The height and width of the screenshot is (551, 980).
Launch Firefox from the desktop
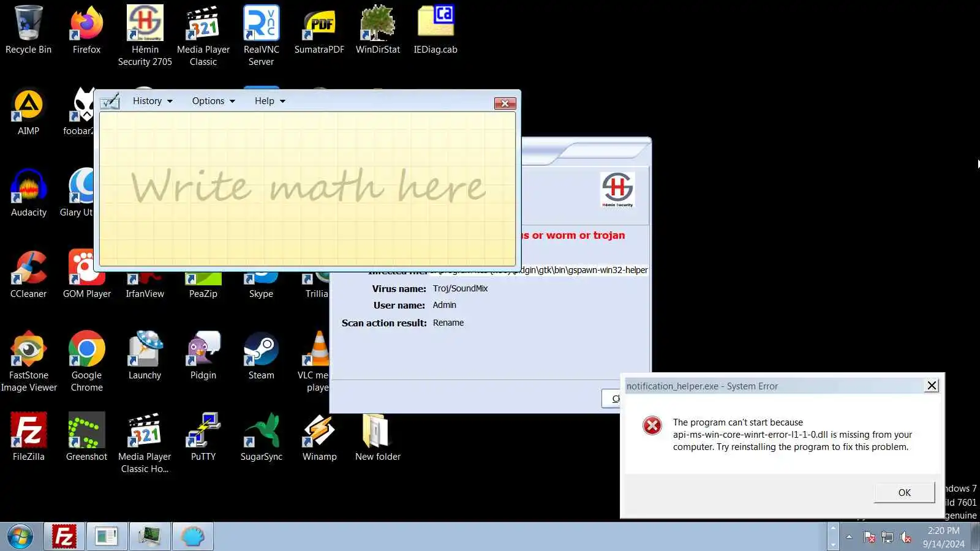(86, 30)
